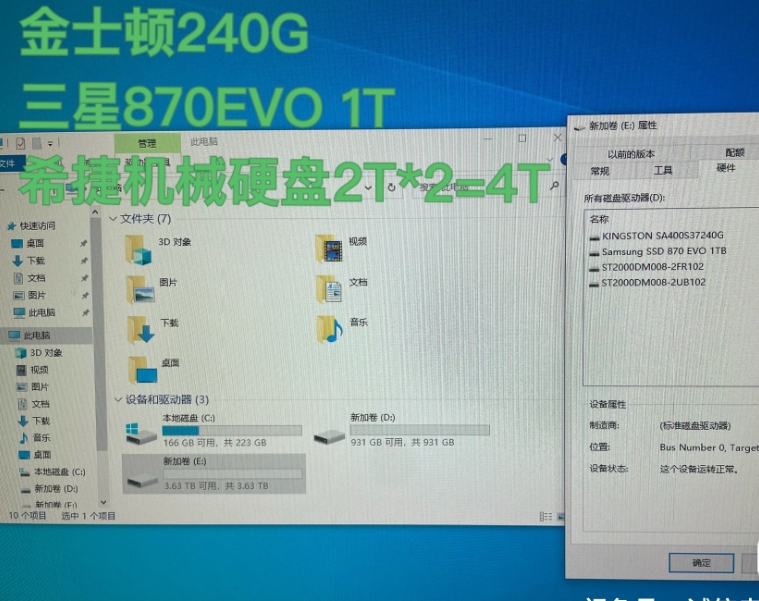Open the 音乐 folder in main pane
Viewport: 759px width, 601px height.
point(330,329)
